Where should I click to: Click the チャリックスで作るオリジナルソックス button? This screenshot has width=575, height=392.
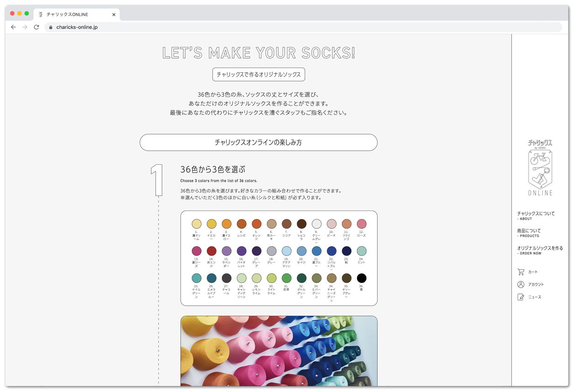(258, 74)
